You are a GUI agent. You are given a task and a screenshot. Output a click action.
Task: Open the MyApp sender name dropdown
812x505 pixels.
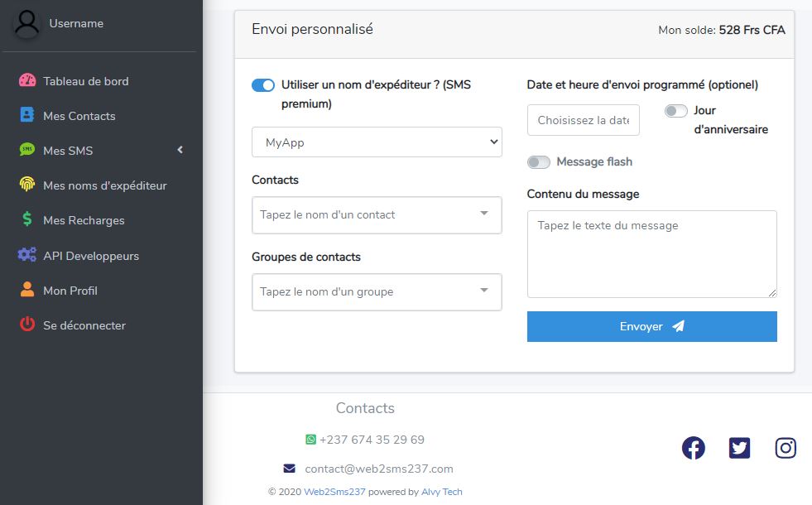[377, 142]
